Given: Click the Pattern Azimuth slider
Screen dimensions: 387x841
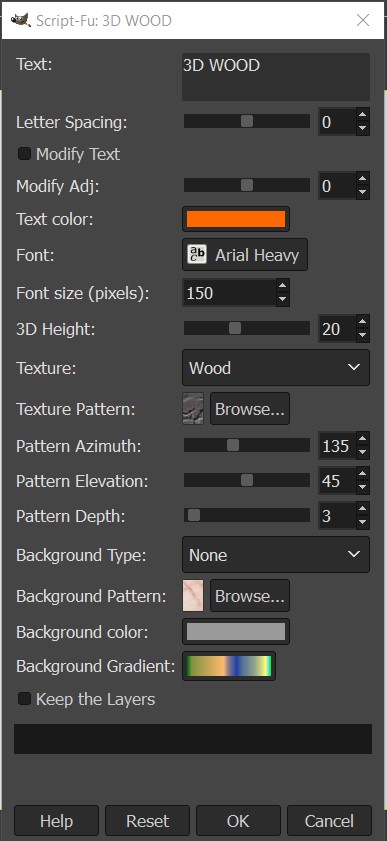Looking at the screenshot, I should pyautogui.click(x=247, y=445).
